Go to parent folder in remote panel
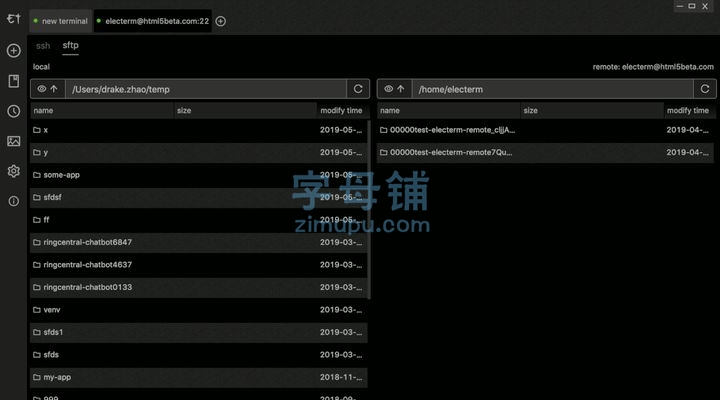The height and width of the screenshot is (400, 720). pos(400,89)
